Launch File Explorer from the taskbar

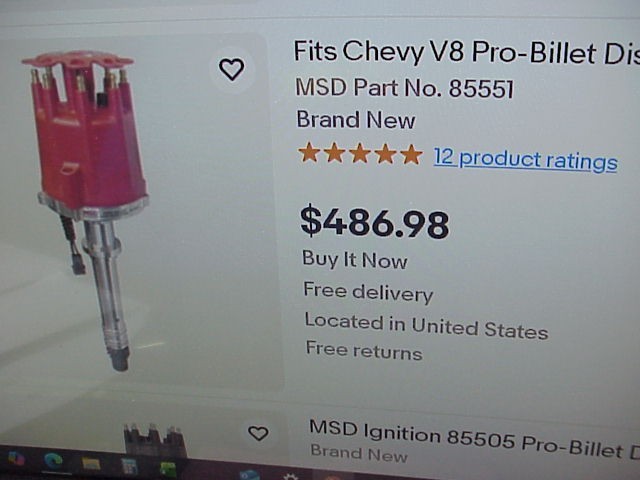pos(91,463)
